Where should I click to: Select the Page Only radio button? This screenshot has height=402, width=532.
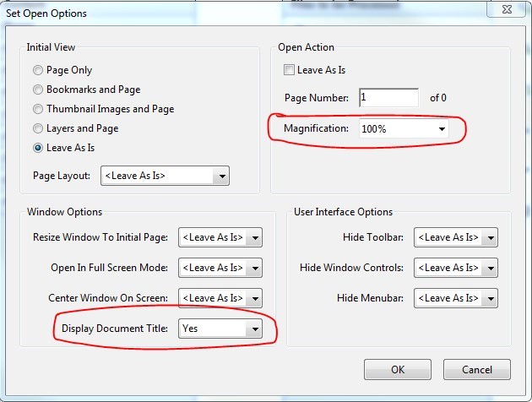coord(38,70)
